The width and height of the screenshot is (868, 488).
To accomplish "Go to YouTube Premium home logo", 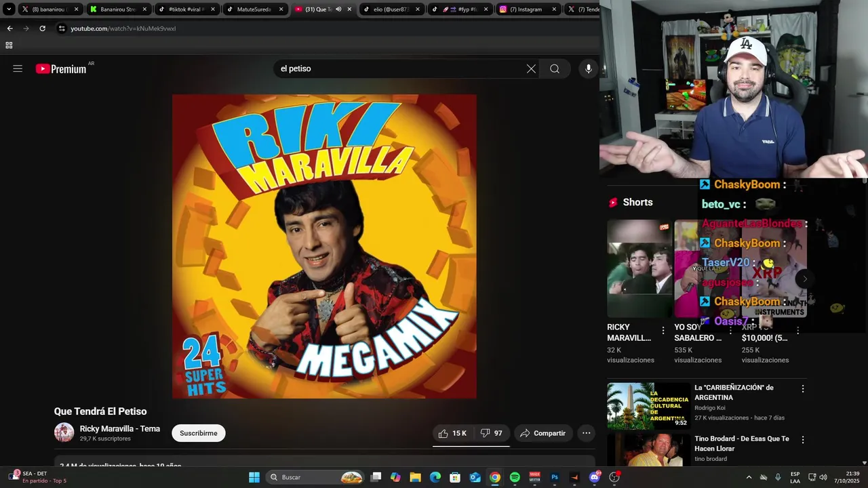I will pyautogui.click(x=61, y=68).
